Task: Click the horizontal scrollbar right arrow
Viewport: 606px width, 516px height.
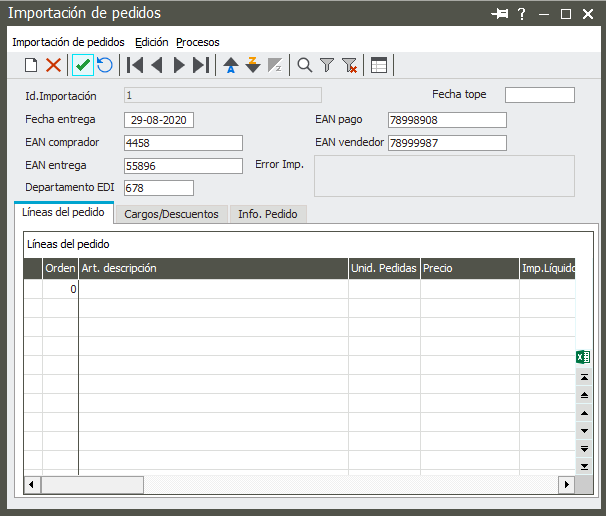Action: point(567,484)
